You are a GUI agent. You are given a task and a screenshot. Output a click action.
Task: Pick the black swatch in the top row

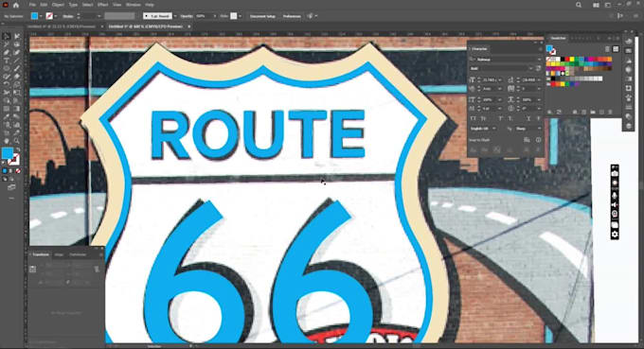click(563, 59)
